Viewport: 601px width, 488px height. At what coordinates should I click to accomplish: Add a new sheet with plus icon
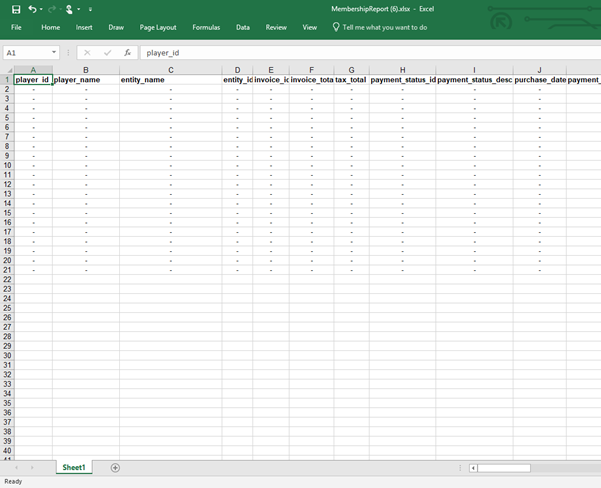[x=115, y=467]
